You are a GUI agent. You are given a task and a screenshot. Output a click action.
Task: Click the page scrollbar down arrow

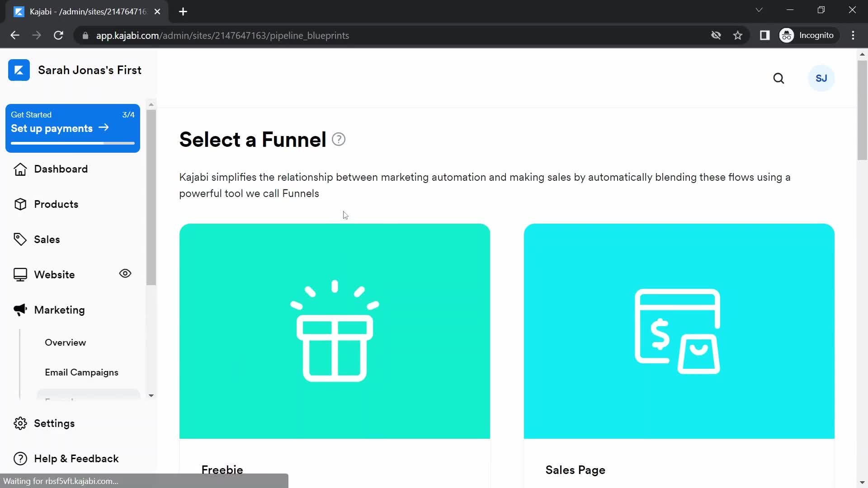click(x=862, y=483)
